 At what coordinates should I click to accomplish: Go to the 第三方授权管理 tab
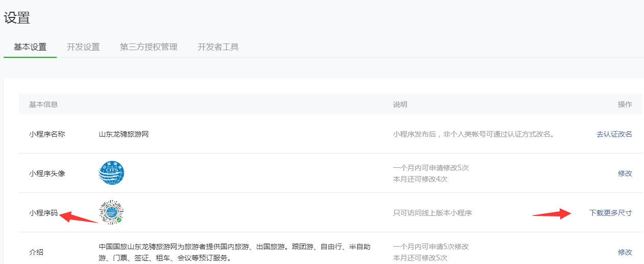149,47
